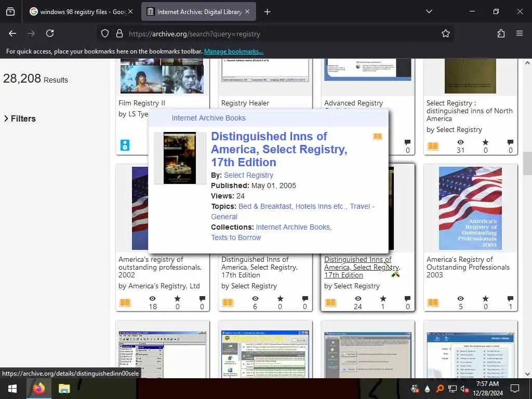This screenshot has width=532, height=399.
Task: Click reviews bubble on America's registry 2002 card
Action: point(202,299)
